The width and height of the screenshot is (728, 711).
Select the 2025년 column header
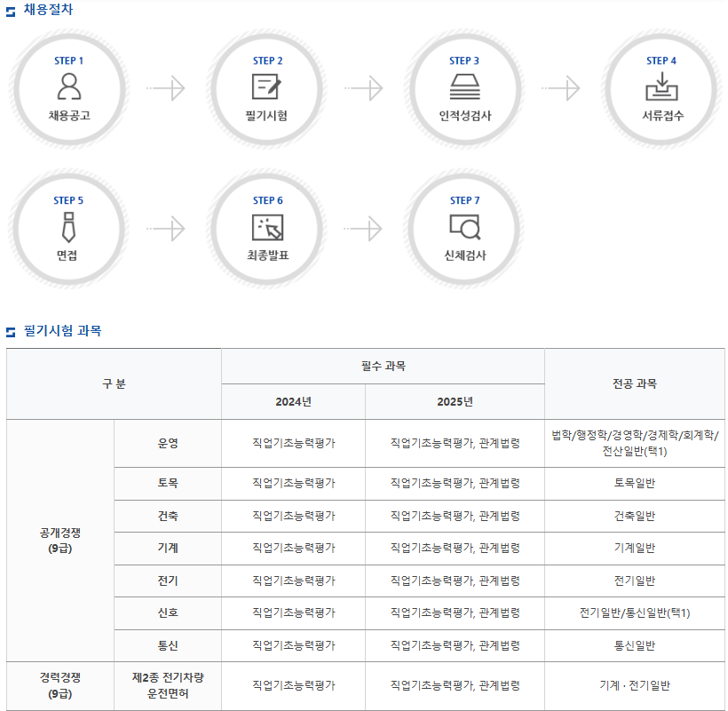coord(455,401)
